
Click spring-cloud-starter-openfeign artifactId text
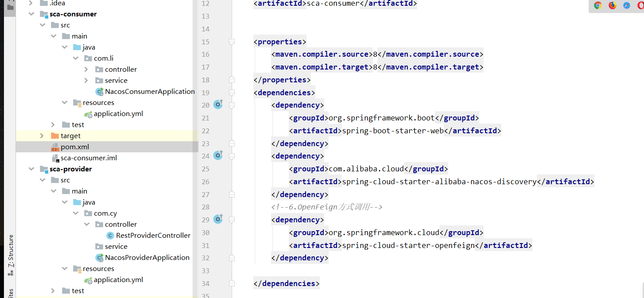click(x=408, y=245)
